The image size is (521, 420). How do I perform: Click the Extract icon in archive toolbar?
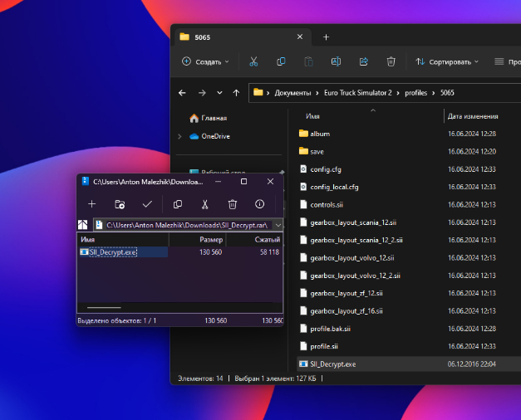tap(120, 204)
